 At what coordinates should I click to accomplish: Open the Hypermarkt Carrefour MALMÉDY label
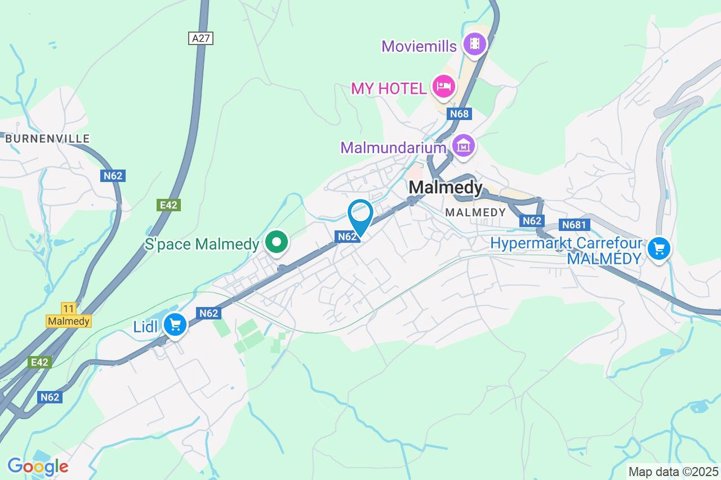click(x=566, y=251)
